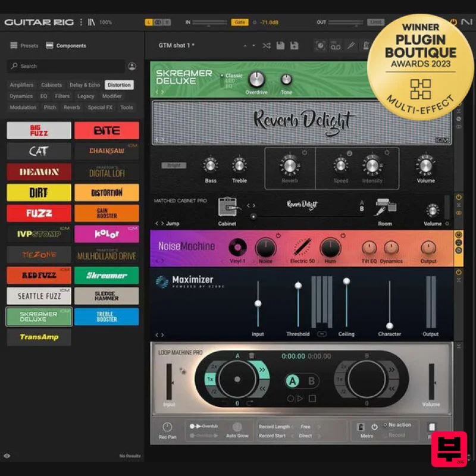Expand the Matched Cabinet Pro Jump section
The width and height of the screenshot is (476, 476).
[x=171, y=224]
